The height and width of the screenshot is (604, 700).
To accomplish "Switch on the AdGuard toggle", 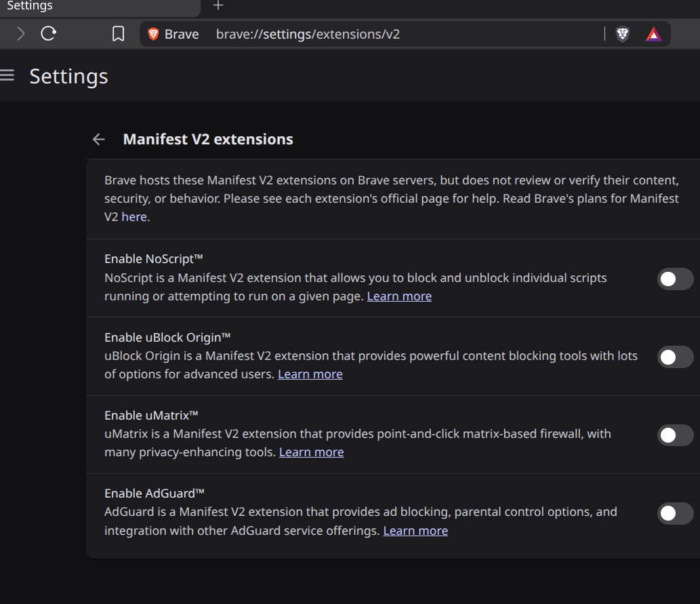I will [x=675, y=513].
